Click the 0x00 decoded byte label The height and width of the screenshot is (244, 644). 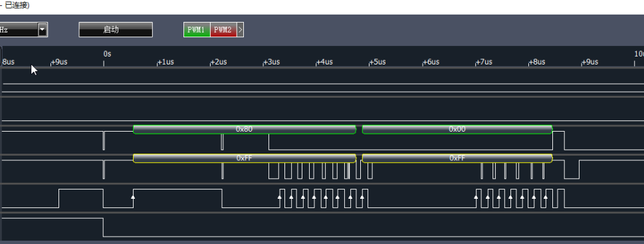coord(457,130)
